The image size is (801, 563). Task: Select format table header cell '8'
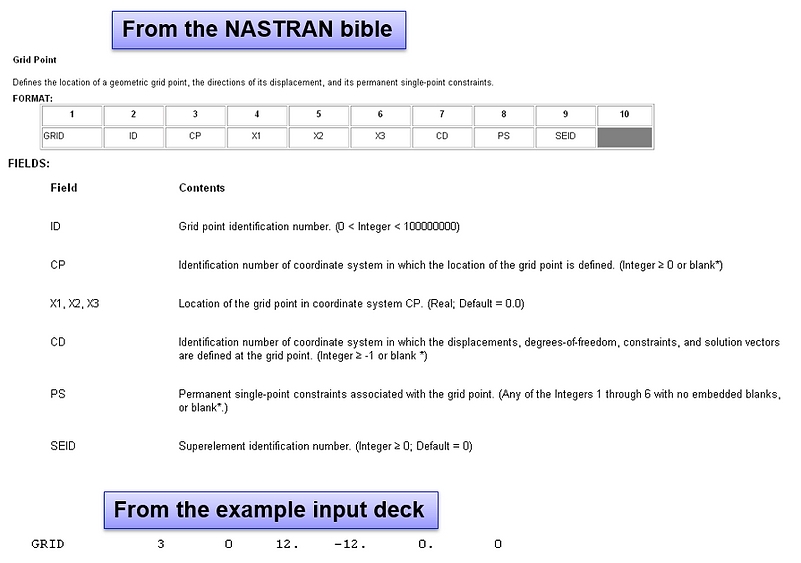point(504,115)
